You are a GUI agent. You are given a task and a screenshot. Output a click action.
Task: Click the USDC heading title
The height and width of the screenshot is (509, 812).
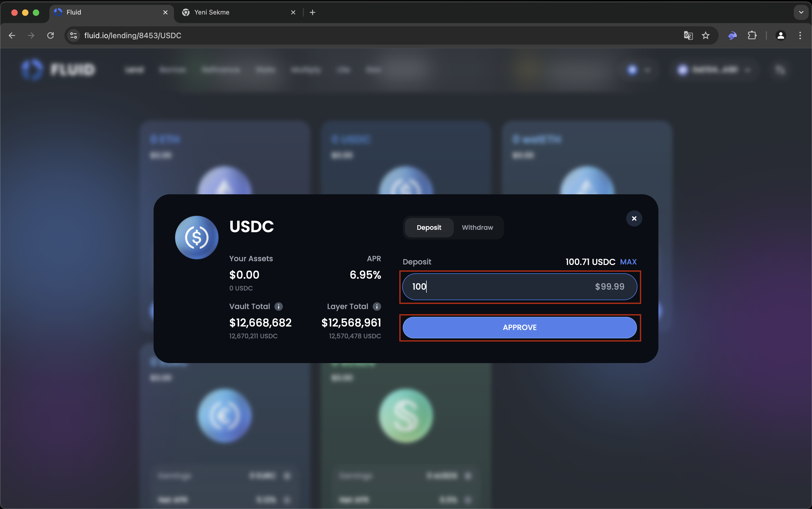252,227
